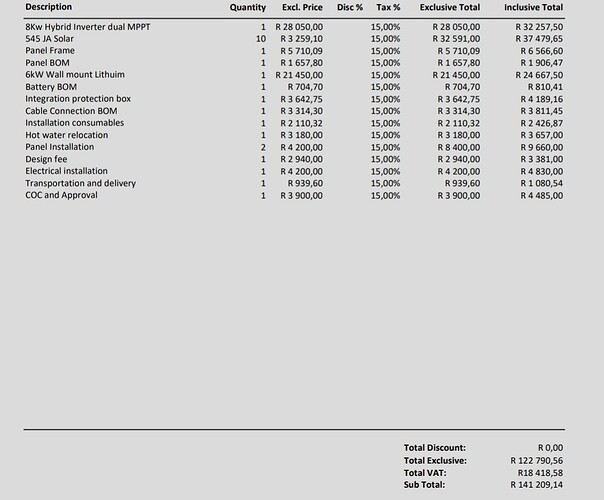Image resolution: width=604 pixels, height=500 pixels.
Task: Select exclusive total R 3 180,00
Action: pyautogui.click(x=459, y=135)
